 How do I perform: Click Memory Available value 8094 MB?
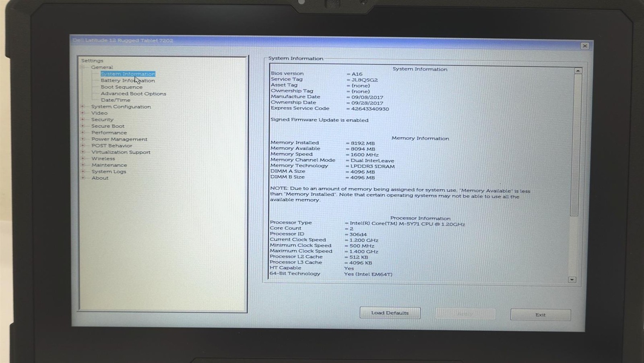pyautogui.click(x=363, y=149)
